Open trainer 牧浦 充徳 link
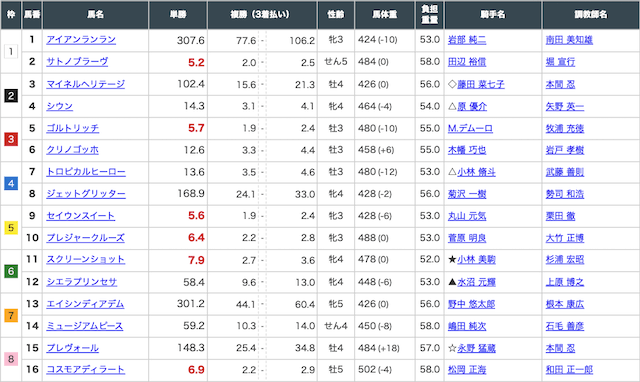Image resolution: width=640 pixels, height=382 pixels. point(565,129)
